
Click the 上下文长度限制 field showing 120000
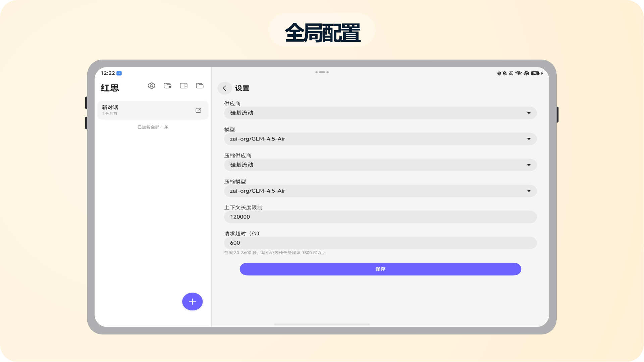pos(380,217)
